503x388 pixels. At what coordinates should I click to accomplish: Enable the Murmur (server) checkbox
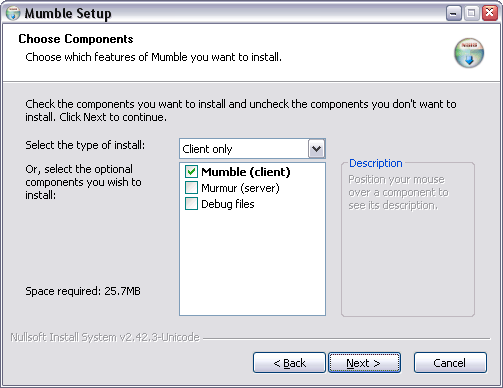pos(191,188)
